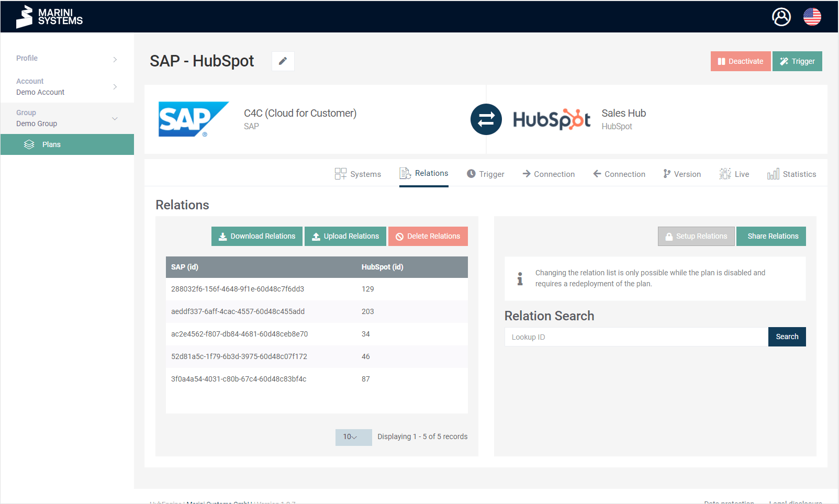Click the Deactivate button
839x504 pixels.
[x=741, y=61]
